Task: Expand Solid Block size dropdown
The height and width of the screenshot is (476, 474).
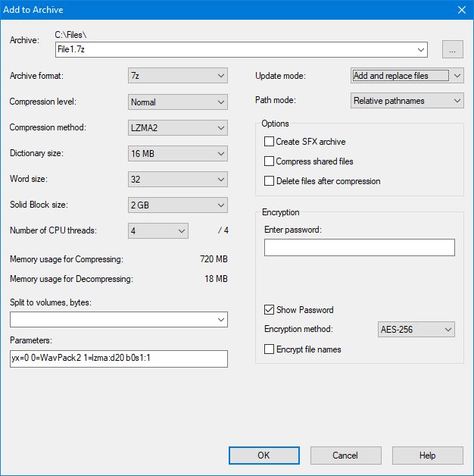Action: 178,205
